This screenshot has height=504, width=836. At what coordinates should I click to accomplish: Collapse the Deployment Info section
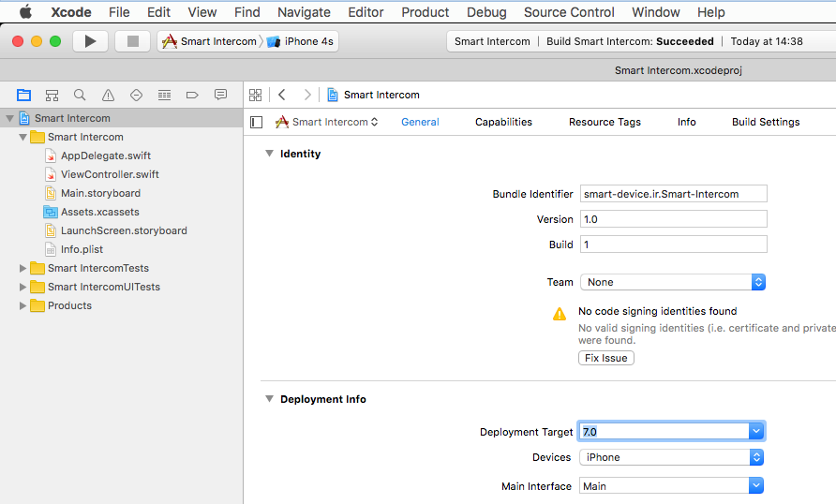click(269, 398)
